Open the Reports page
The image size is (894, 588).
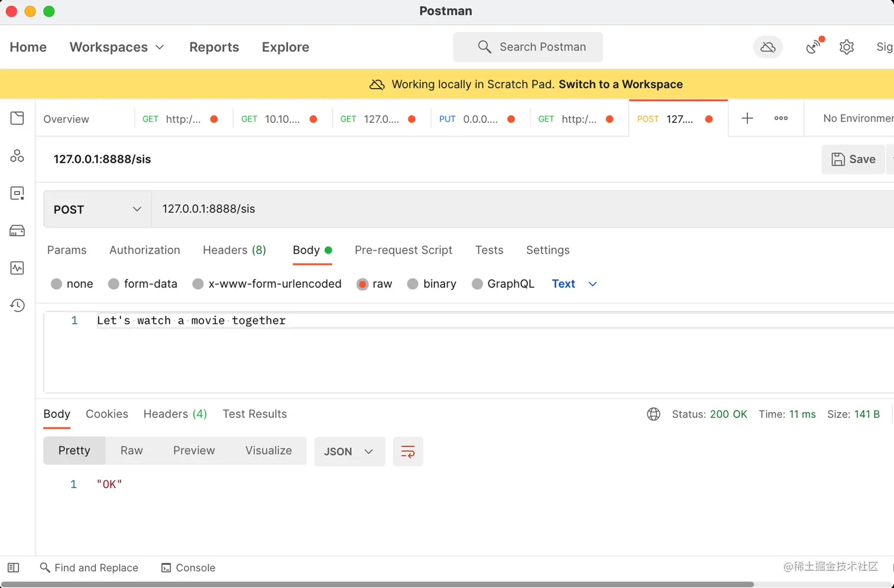pos(214,47)
